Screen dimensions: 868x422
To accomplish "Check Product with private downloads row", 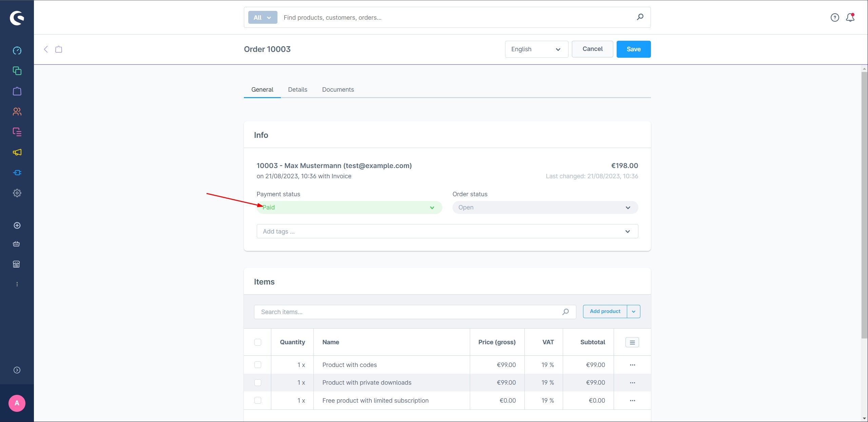I will click(258, 383).
